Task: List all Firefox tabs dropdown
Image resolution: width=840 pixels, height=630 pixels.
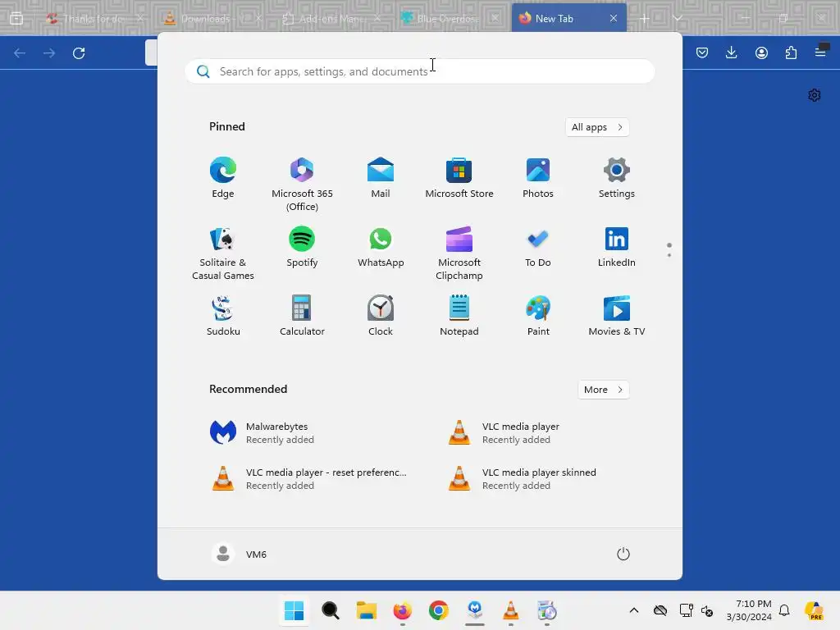Action: [678, 19]
